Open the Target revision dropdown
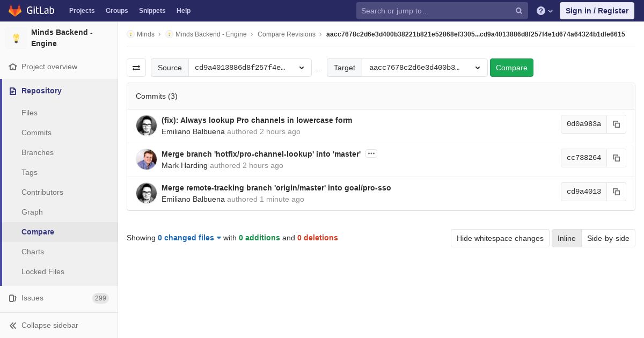 pos(425,68)
